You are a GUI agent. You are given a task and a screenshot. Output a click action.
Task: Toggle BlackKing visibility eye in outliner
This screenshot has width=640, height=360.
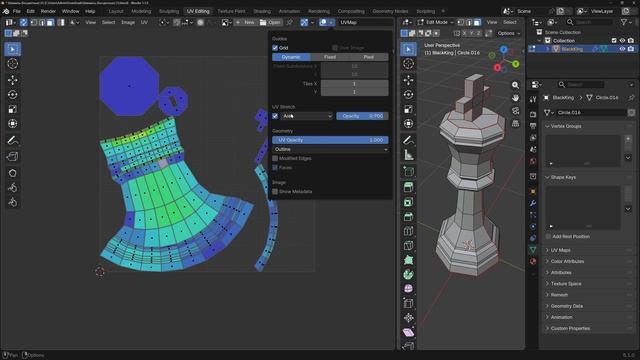pyautogui.click(x=622, y=49)
